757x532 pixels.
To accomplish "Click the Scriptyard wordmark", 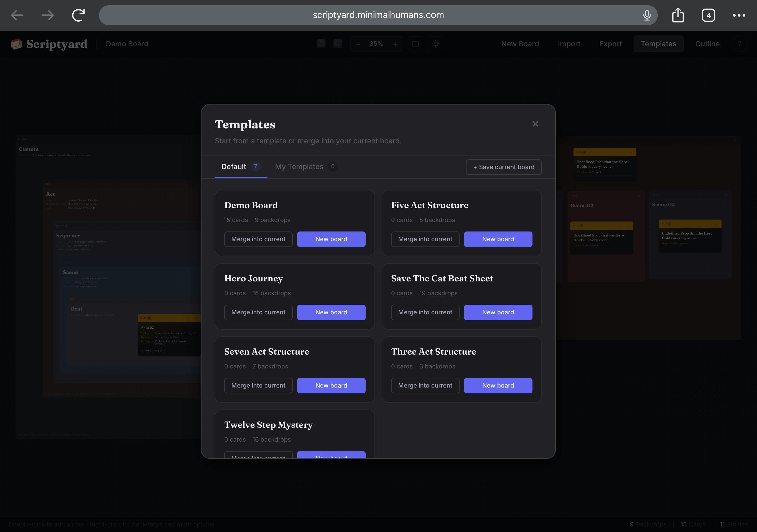I will point(57,44).
